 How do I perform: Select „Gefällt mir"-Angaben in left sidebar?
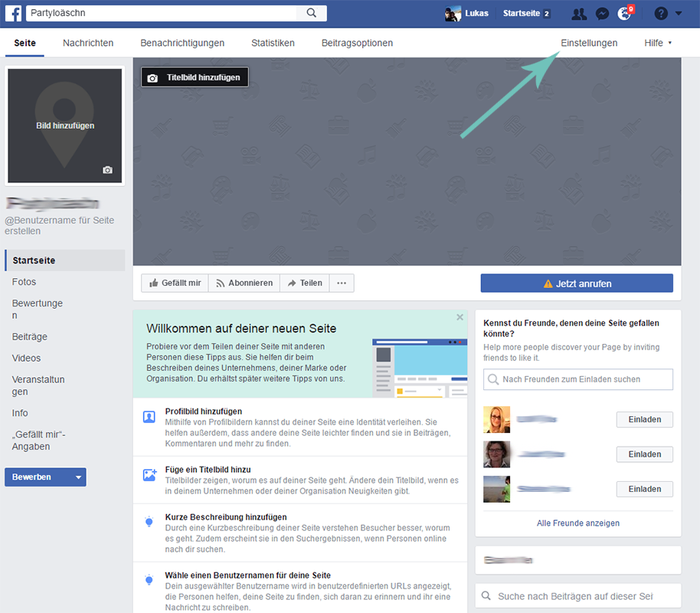tap(39, 441)
